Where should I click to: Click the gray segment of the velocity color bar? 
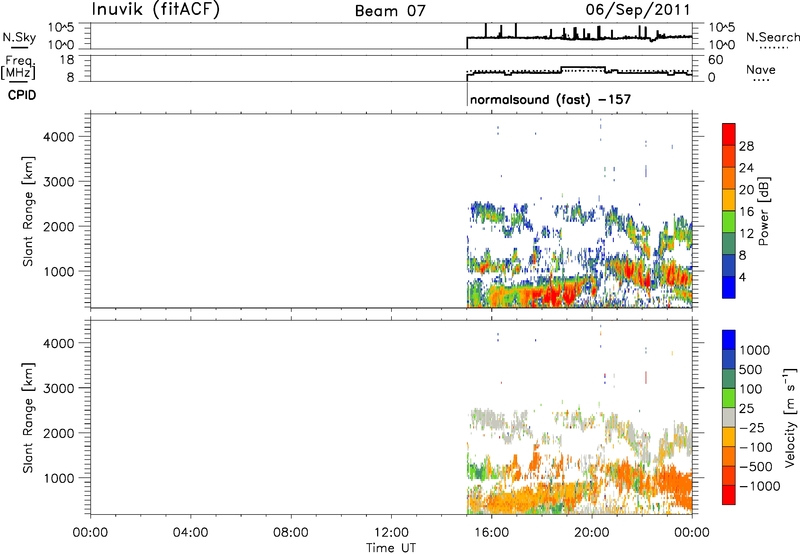729,417
